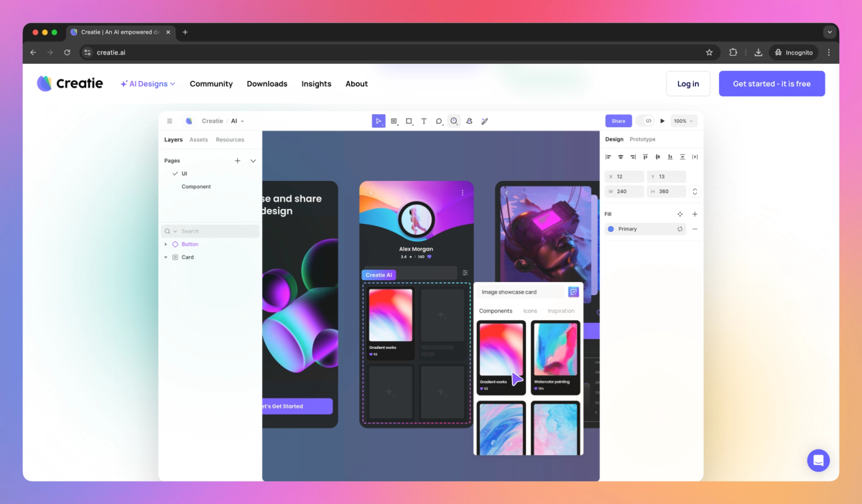Screen dimensions: 862x504
Task: Detach the Primary fill style icon
Action: click(680, 229)
